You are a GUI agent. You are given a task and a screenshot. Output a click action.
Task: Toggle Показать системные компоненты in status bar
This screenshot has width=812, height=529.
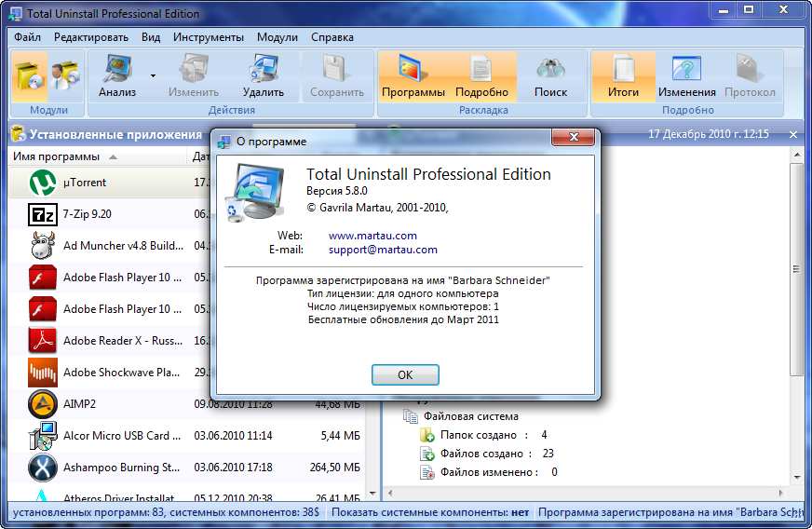(x=430, y=513)
